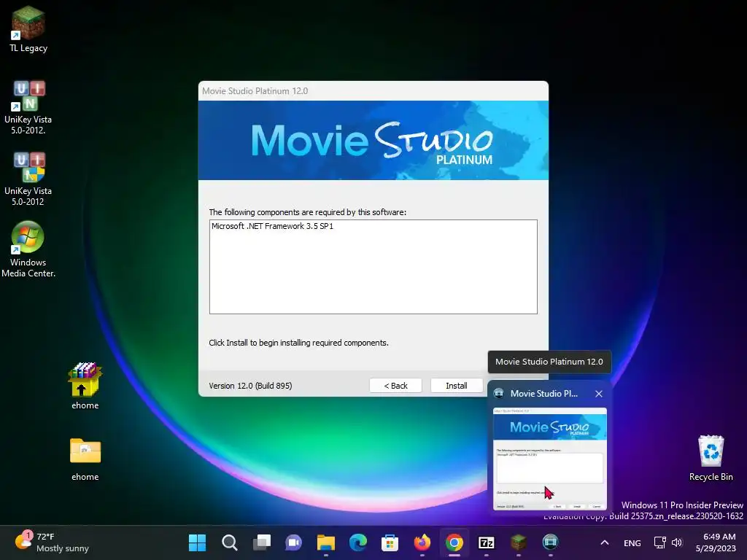Launch Microsoft Edge from the taskbar
The image size is (747, 560).
point(357,542)
